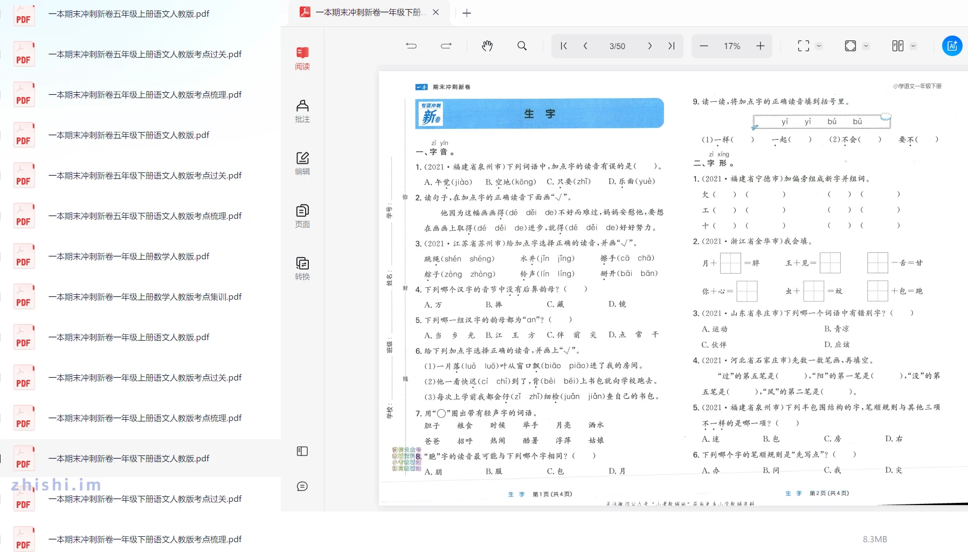
Task: Jump to the first page
Action: tap(564, 46)
